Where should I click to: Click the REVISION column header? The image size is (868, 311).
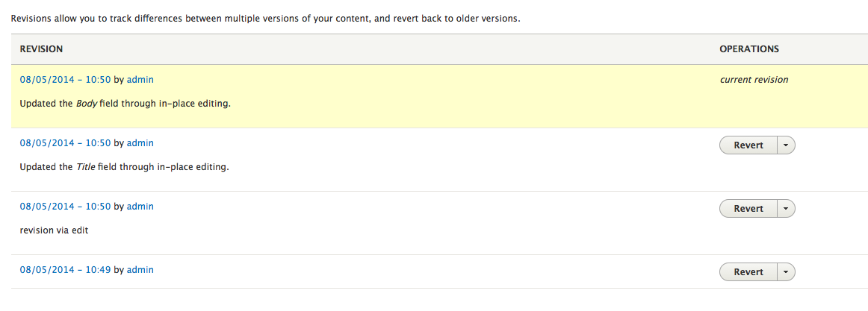click(x=41, y=49)
